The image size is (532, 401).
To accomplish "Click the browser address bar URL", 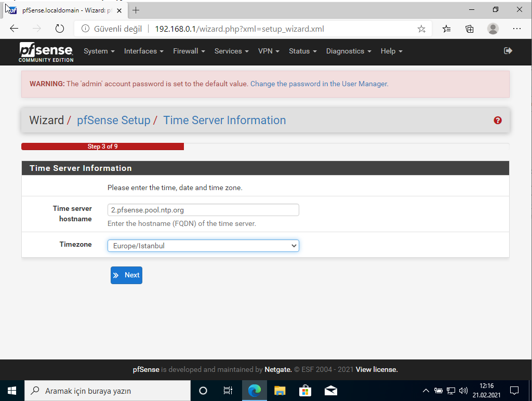I will [x=240, y=29].
